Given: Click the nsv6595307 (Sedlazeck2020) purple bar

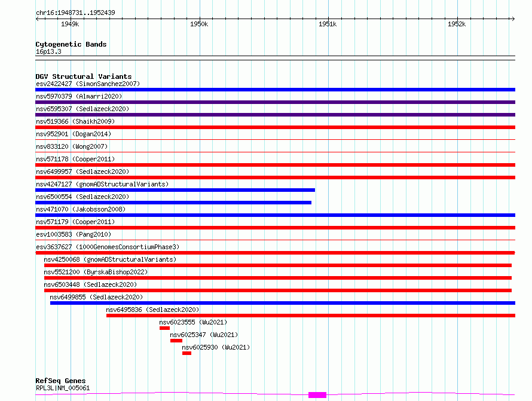Looking at the screenshot, I should pyautogui.click(x=275, y=115).
